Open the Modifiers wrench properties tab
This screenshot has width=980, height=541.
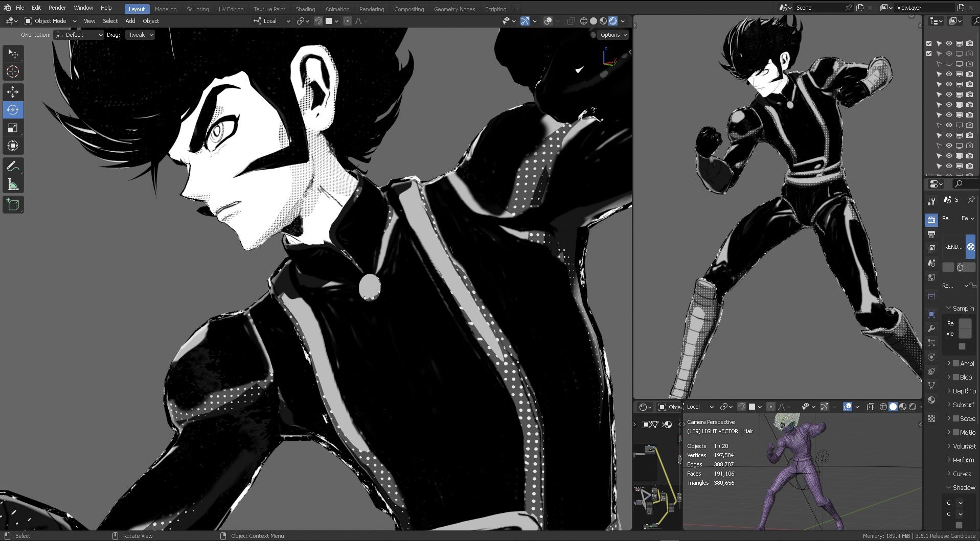point(931,328)
